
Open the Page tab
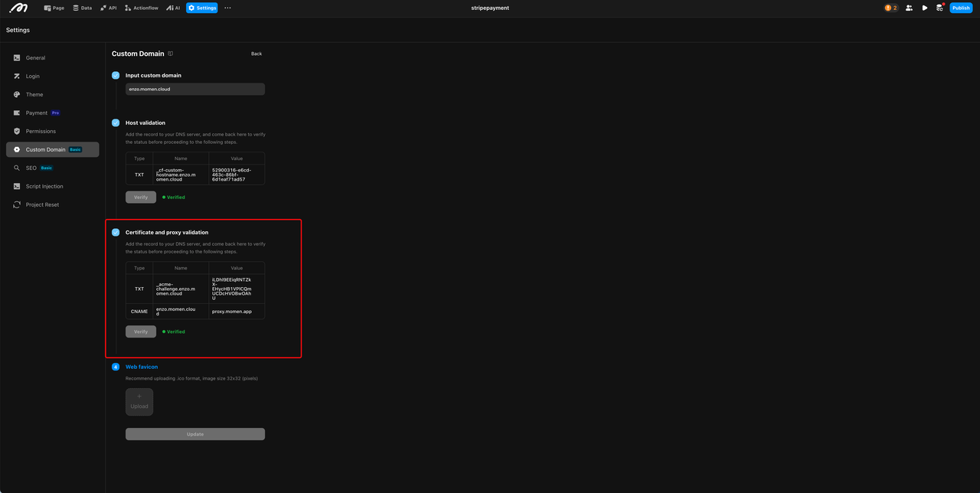click(54, 8)
